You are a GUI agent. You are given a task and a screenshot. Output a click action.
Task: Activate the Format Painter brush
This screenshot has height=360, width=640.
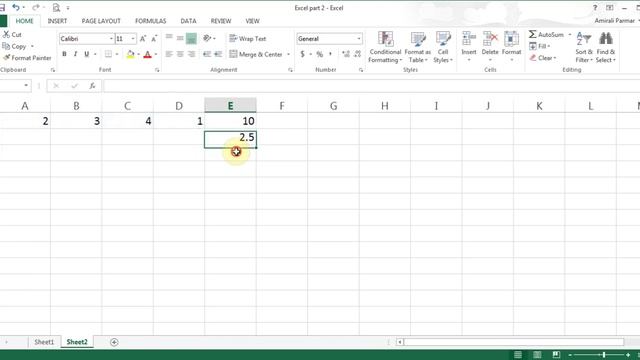(x=6, y=58)
